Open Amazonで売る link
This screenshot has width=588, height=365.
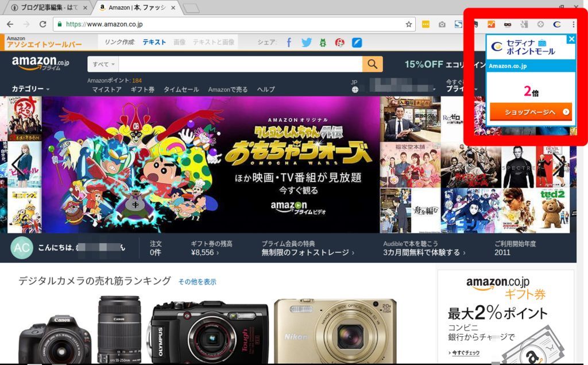click(227, 89)
